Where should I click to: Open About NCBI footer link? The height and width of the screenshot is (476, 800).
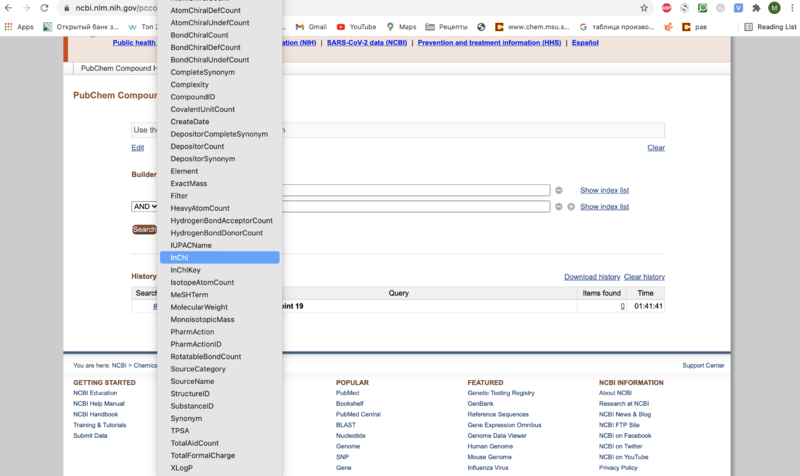click(615, 393)
